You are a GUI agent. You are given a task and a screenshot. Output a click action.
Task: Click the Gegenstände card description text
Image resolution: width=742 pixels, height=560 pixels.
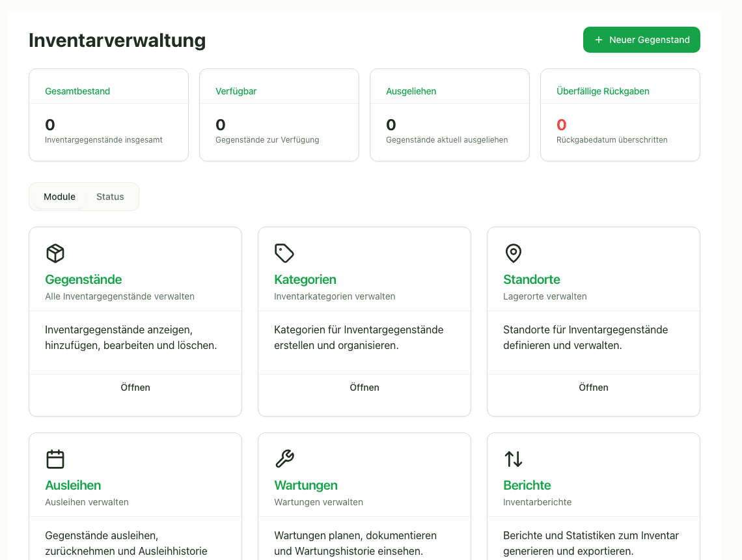pyautogui.click(x=131, y=337)
